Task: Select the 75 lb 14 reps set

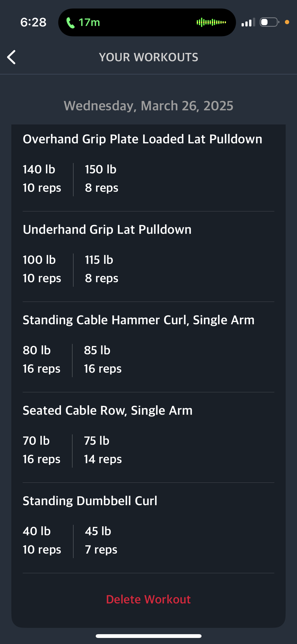Action: point(103,450)
